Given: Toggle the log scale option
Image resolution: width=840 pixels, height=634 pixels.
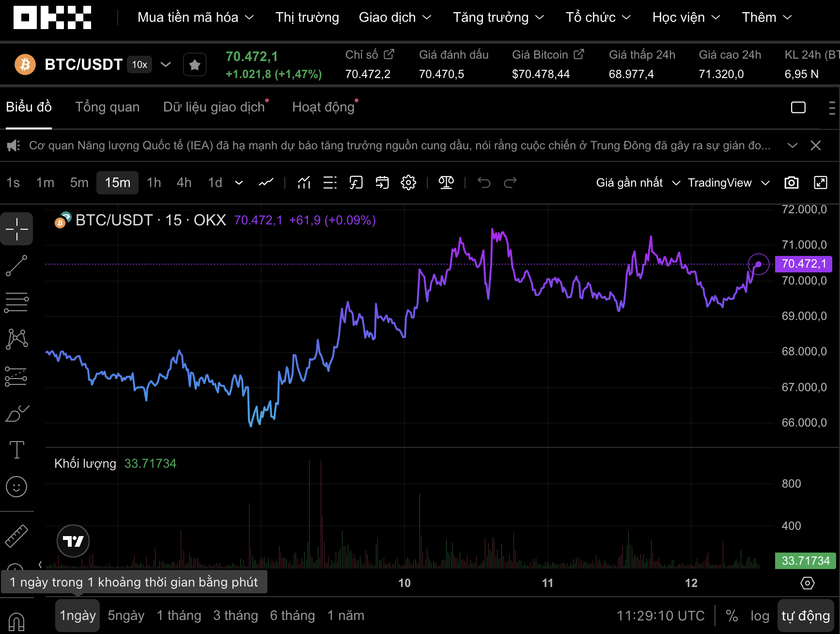Looking at the screenshot, I should 760,616.
